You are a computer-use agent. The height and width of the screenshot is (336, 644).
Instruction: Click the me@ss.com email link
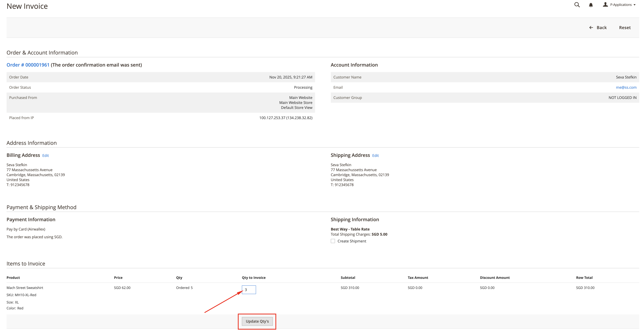coord(626,87)
